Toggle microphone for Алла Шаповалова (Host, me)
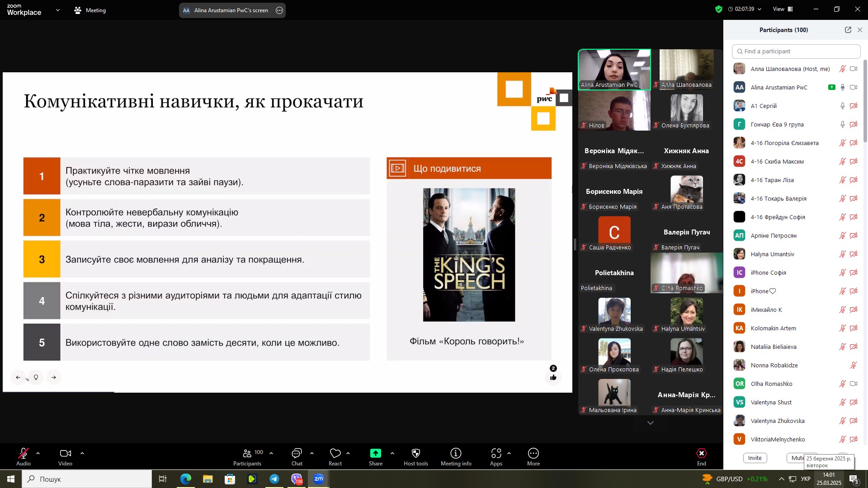Screen dimensions: 868x488 842,69
